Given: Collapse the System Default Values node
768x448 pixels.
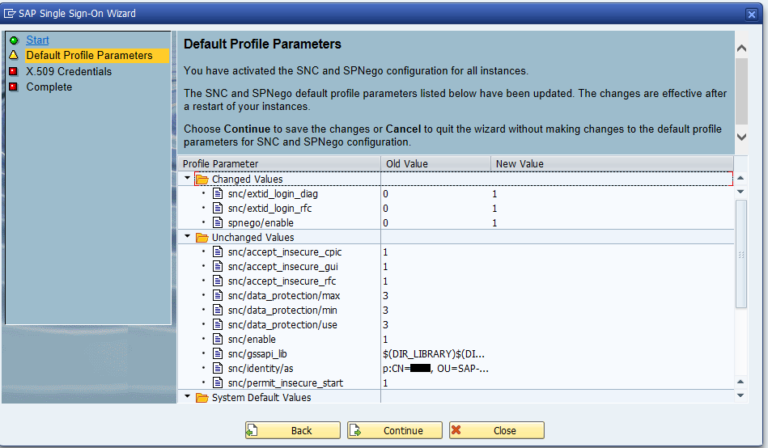Looking at the screenshot, I should coord(187,397).
